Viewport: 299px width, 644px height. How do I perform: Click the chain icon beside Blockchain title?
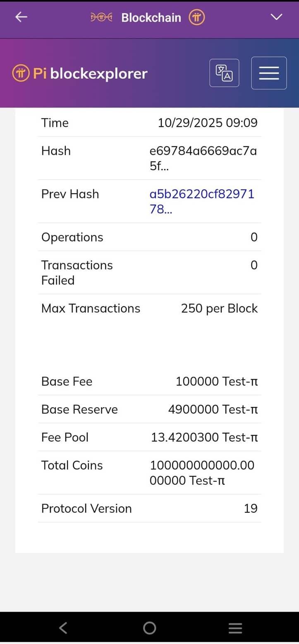point(101,17)
